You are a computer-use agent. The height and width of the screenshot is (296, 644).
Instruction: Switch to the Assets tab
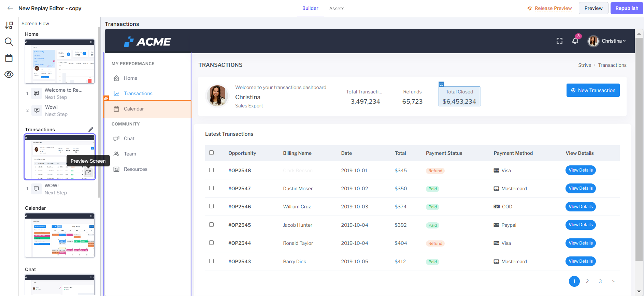coord(337,9)
